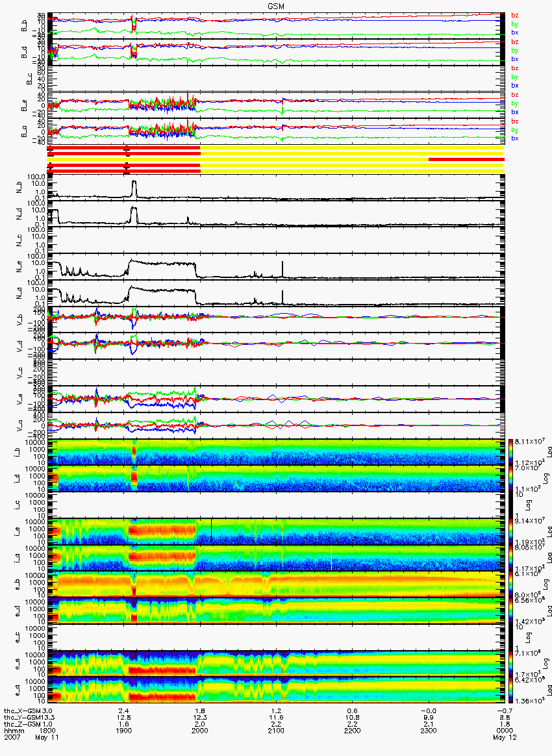Click the thc_X-GSM position label
Viewport: 552px width, 756px height.
[21, 711]
